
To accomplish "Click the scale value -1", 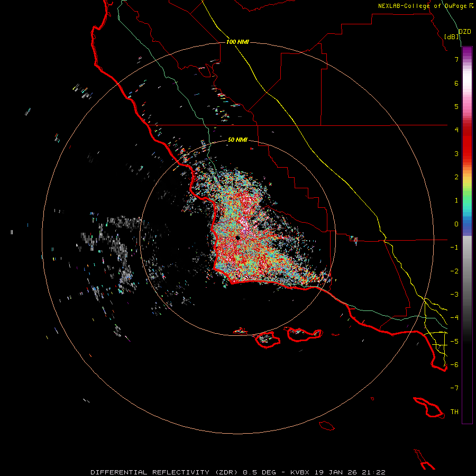I will (454, 248).
